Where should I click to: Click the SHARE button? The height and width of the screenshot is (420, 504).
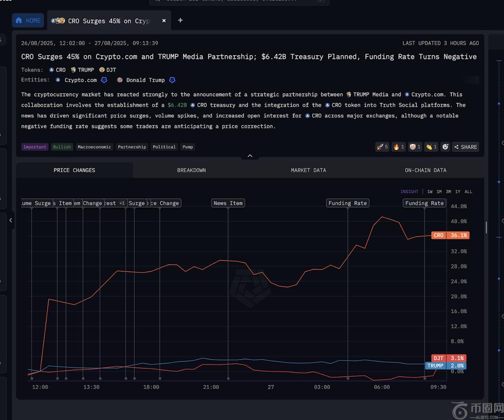(465, 147)
